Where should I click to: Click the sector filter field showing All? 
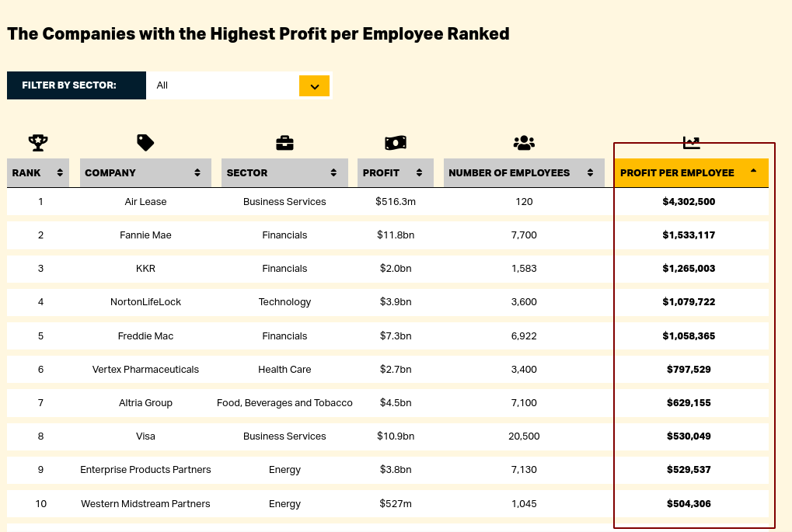[239, 85]
